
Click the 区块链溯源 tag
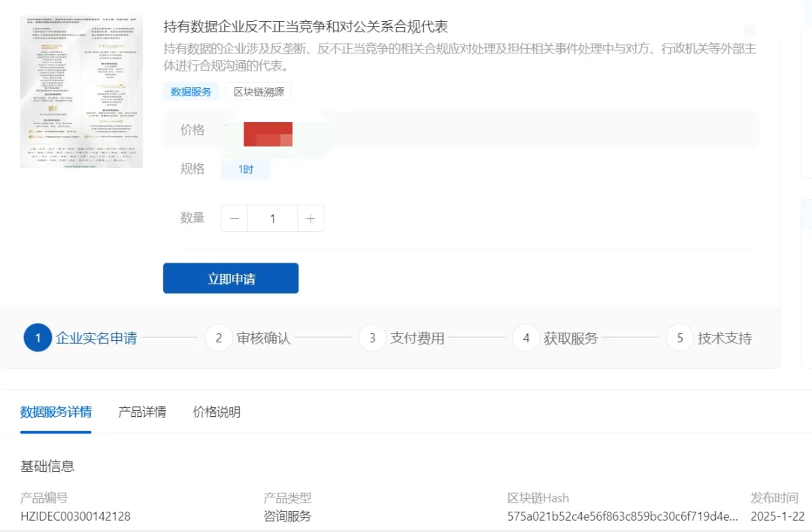(258, 92)
